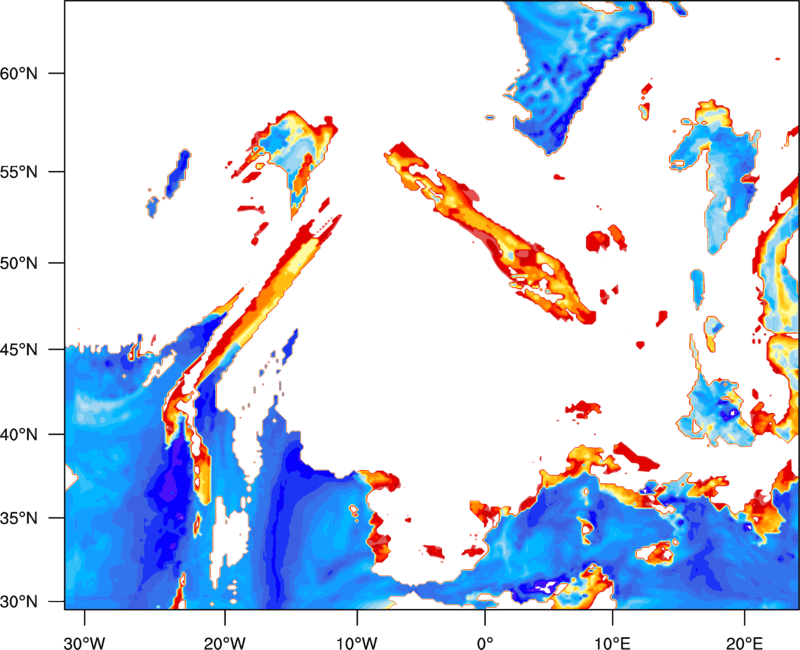
Task: Click the 20°E longitude label
Action: pos(744,643)
